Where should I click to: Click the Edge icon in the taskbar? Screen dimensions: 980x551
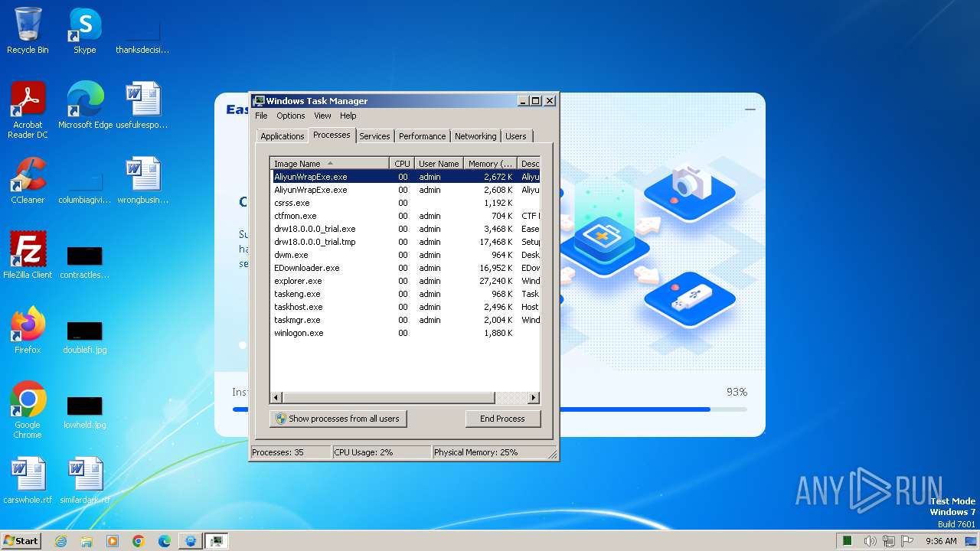[165, 541]
